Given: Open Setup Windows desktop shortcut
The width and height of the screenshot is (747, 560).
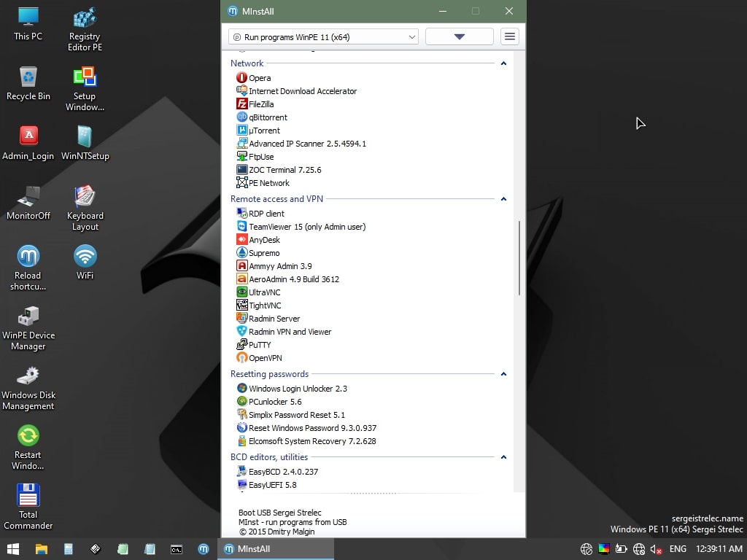Looking at the screenshot, I should [x=85, y=89].
